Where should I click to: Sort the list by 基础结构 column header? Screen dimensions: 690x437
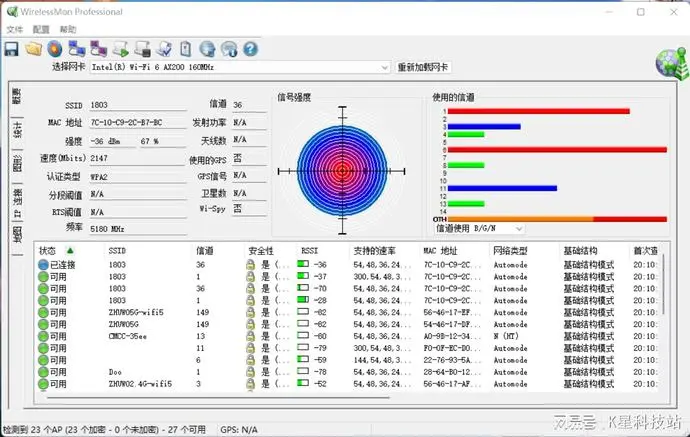point(580,250)
